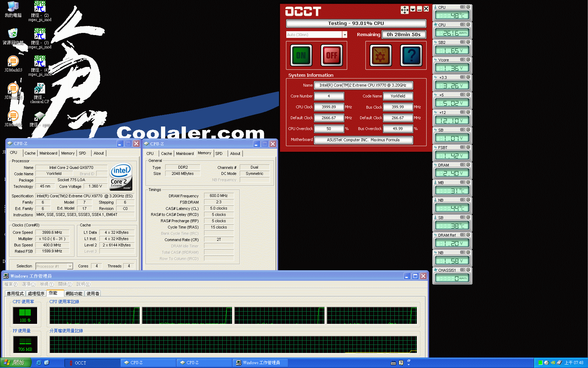Expand the Auto (30mn) test type combo box
Screen dimensions: 588x368
coord(345,35)
